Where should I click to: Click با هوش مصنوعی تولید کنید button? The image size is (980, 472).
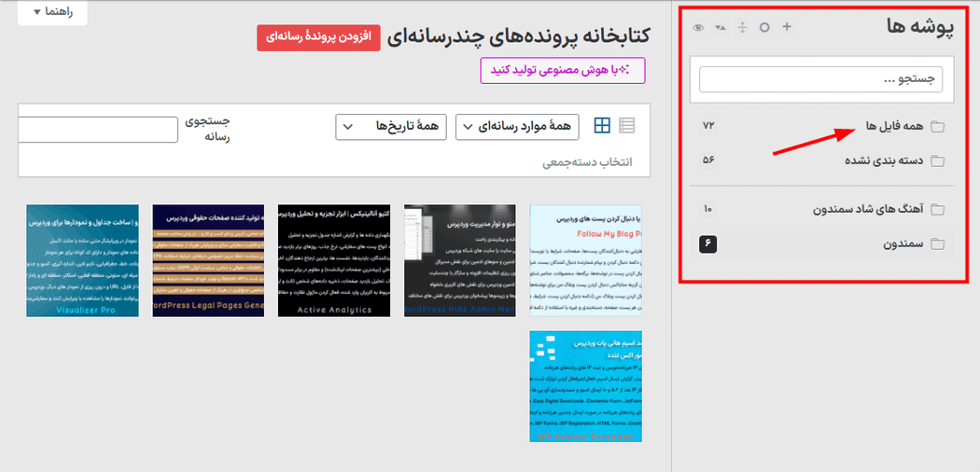563,71
